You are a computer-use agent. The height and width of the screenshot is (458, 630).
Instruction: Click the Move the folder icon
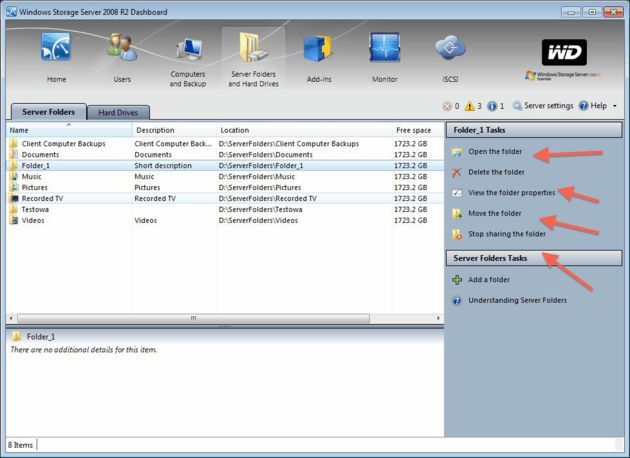457,214
